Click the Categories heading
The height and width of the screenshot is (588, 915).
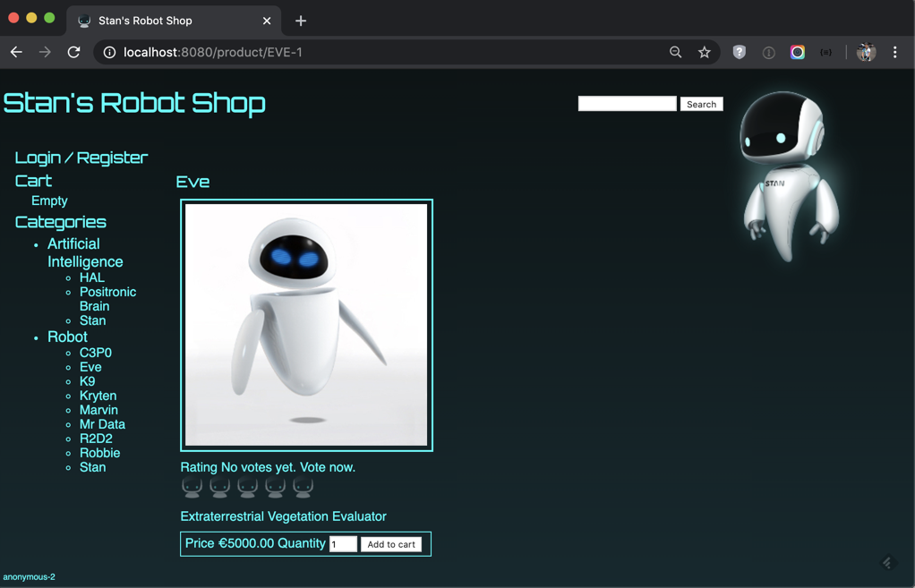[x=61, y=222]
